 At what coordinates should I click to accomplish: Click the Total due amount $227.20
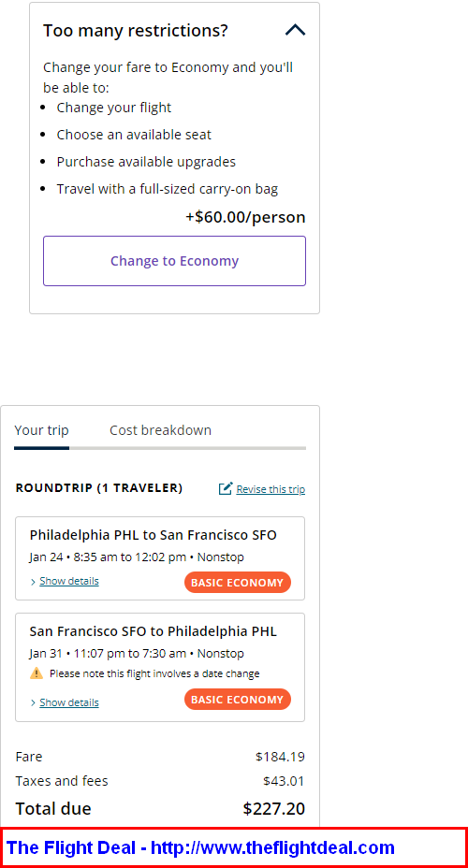coord(273,809)
